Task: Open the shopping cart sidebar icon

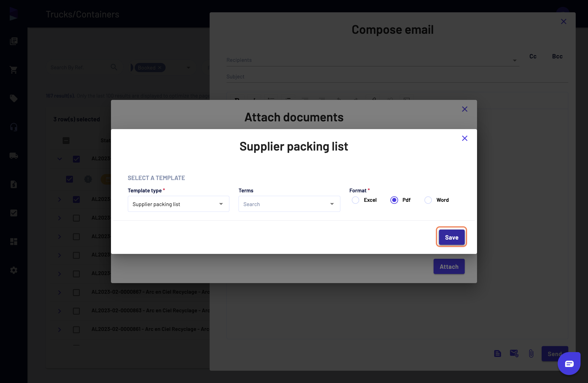Action: (13, 70)
